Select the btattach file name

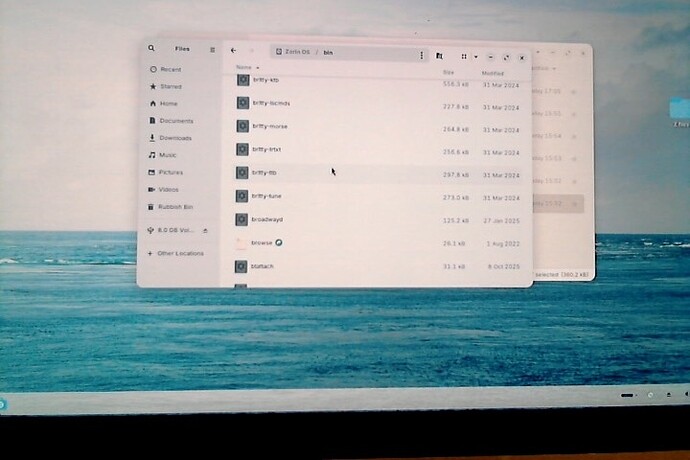[x=262, y=266]
